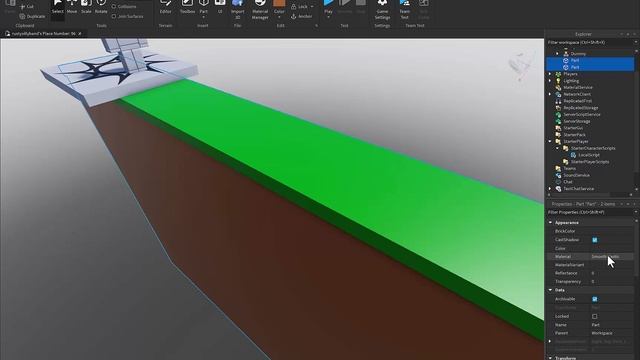Click the Lock tool
This screenshot has width=640, height=360.
pos(299,7)
